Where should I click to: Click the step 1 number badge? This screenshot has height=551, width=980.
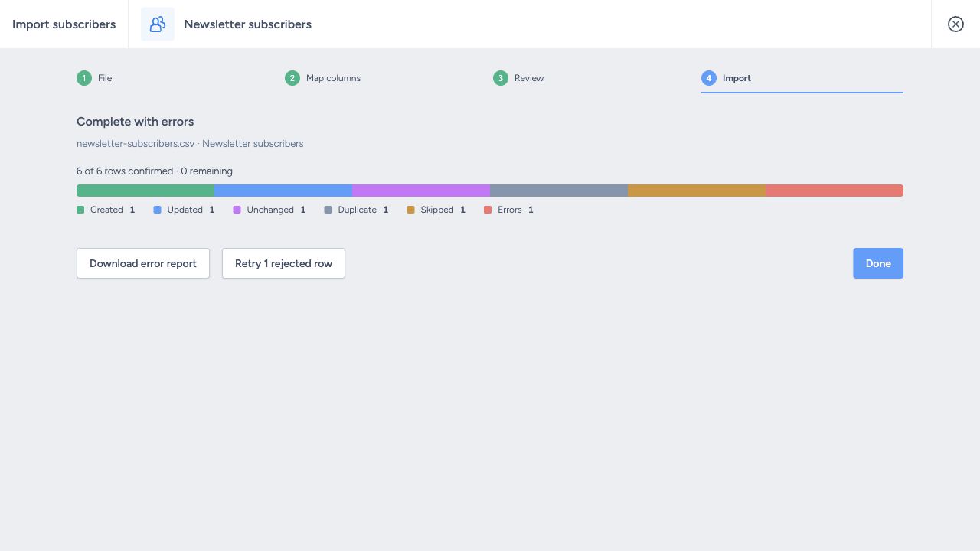pos(84,78)
